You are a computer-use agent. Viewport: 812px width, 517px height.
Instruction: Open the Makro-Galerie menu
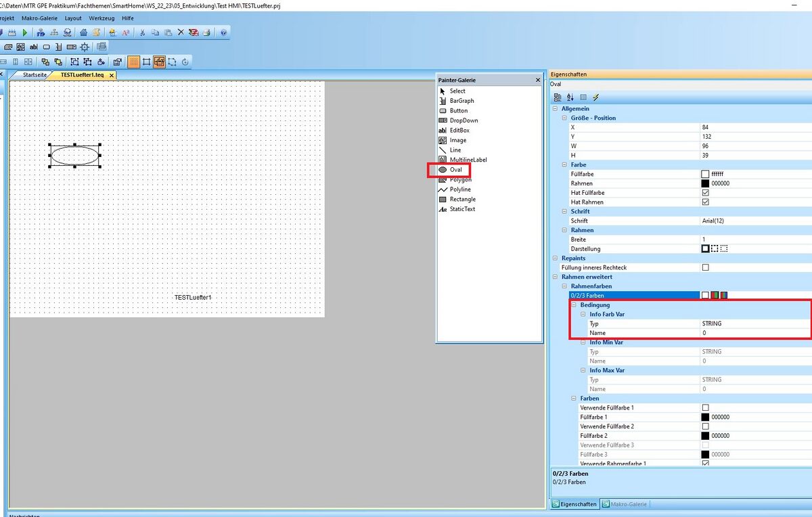click(x=39, y=18)
